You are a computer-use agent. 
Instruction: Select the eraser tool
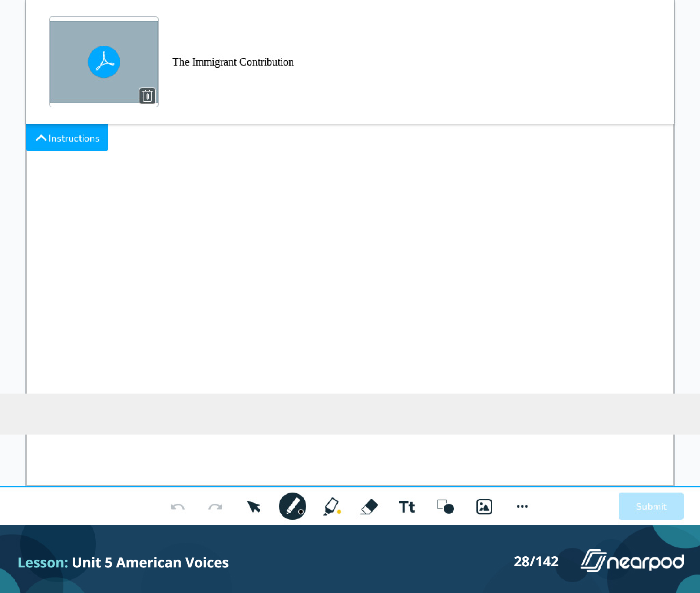coord(369,507)
